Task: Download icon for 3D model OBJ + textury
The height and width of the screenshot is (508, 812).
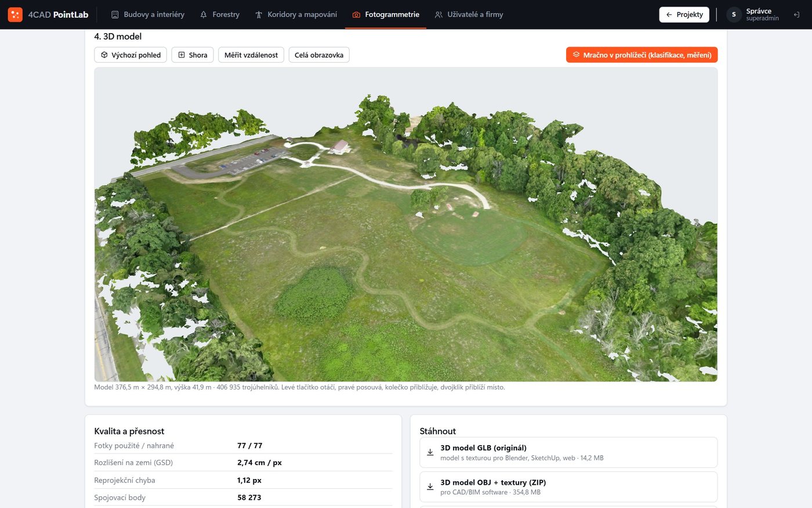Action: 430,487
